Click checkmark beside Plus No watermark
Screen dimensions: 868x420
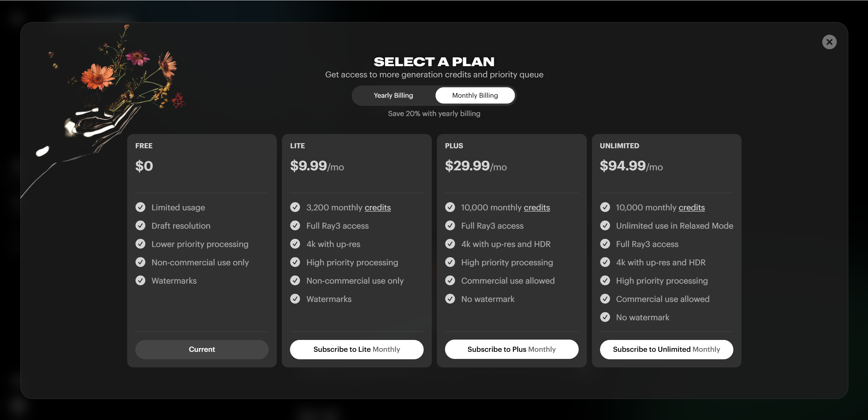click(x=450, y=299)
